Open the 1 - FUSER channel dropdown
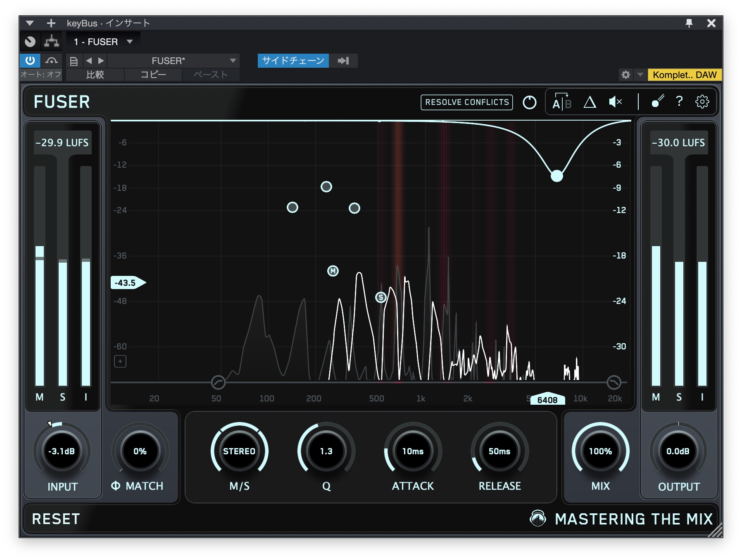This screenshot has width=742, height=560. pyautogui.click(x=102, y=41)
